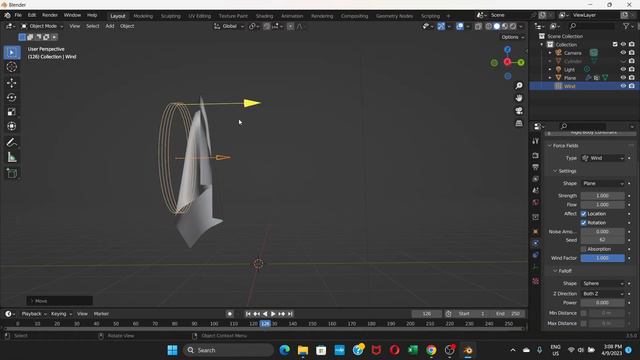Open the Output properties tab
Screen dimensions: 640x360
pos(536,167)
